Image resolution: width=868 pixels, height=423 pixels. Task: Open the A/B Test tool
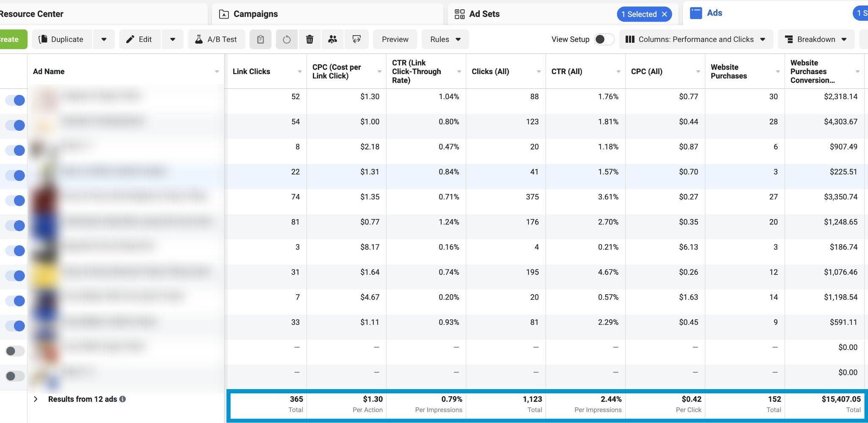216,39
